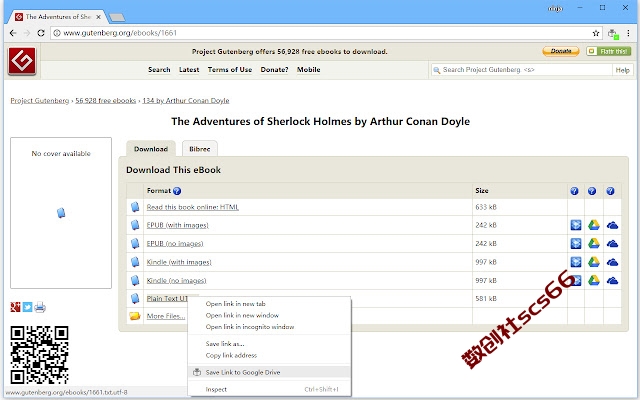Viewport: 640px width, 400px height.
Task: Close the Adventures of Sherlock Holmes browser tab
Action: (98, 17)
